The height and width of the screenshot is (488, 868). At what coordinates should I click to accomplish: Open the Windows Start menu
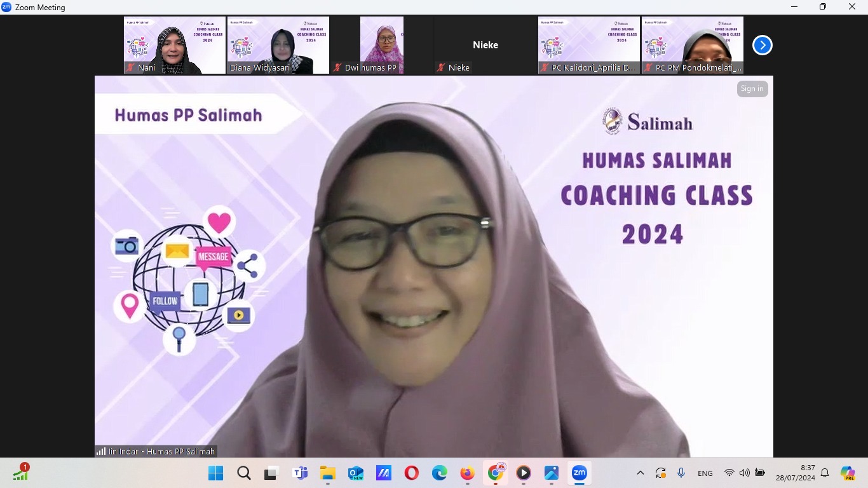point(216,473)
